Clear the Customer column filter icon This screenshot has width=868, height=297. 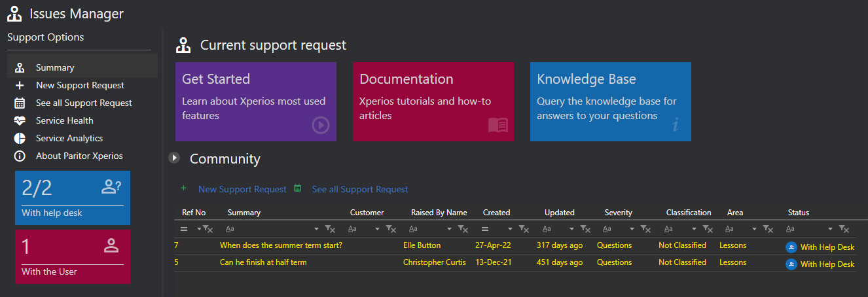[391, 229]
